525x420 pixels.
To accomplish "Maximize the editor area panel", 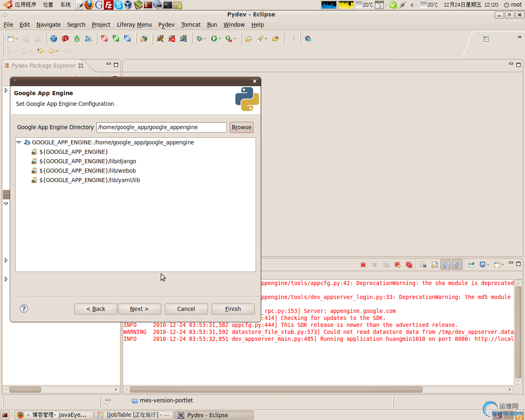I will (x=518, y=65).
